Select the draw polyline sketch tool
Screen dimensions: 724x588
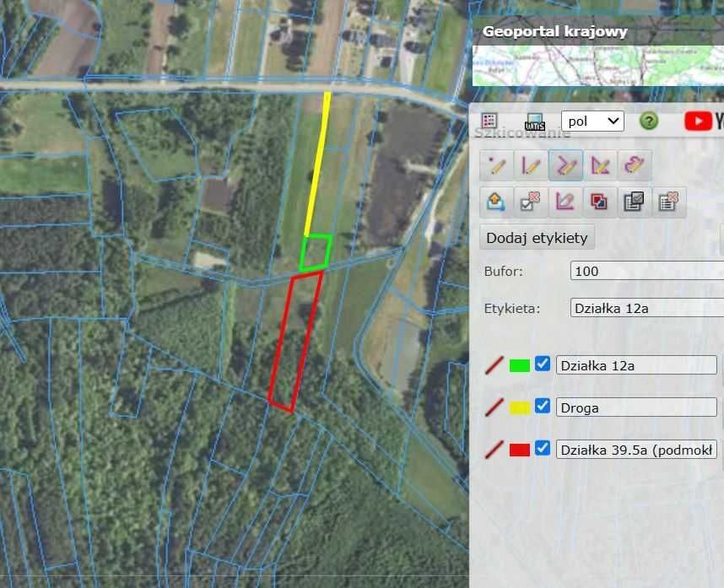point(565,165)
